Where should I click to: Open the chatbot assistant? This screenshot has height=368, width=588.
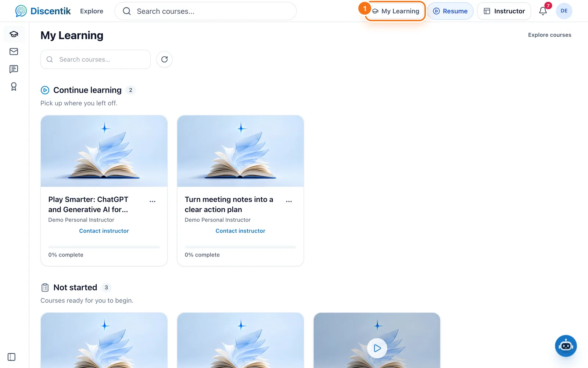coord(566,346)
